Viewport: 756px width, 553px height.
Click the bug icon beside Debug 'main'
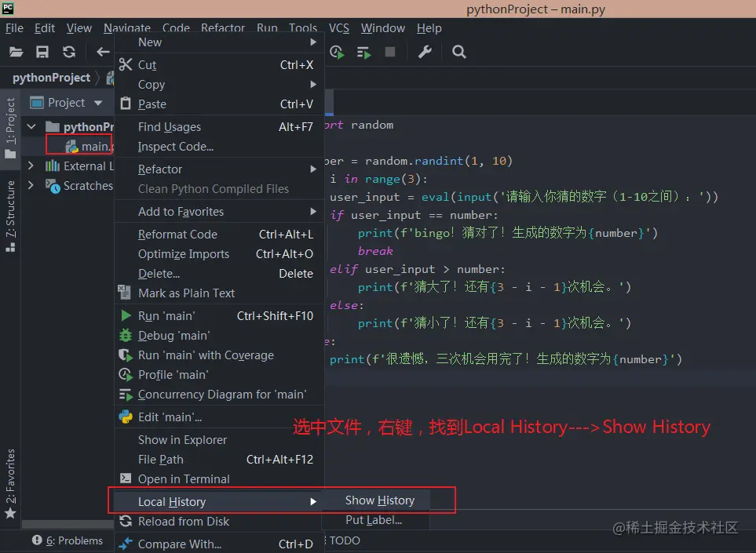click(126, 335)
